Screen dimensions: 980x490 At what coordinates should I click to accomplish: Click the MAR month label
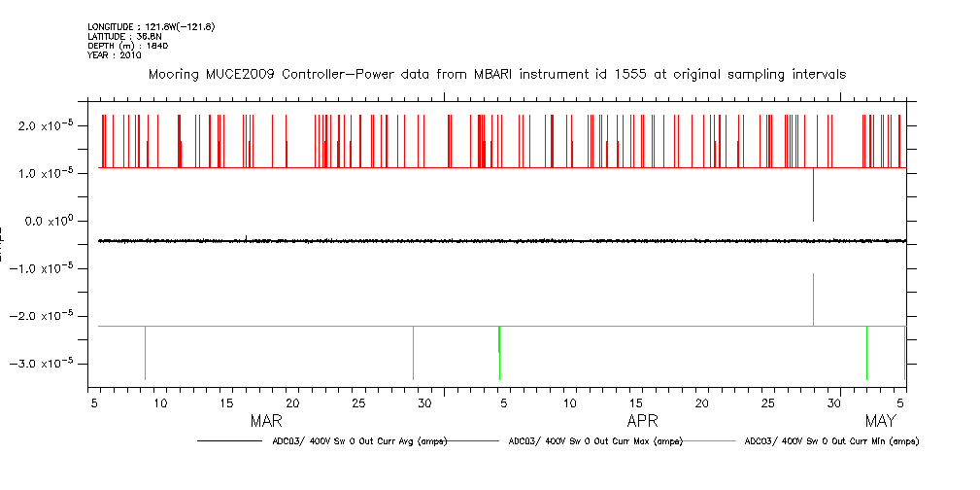pos(266,422)
